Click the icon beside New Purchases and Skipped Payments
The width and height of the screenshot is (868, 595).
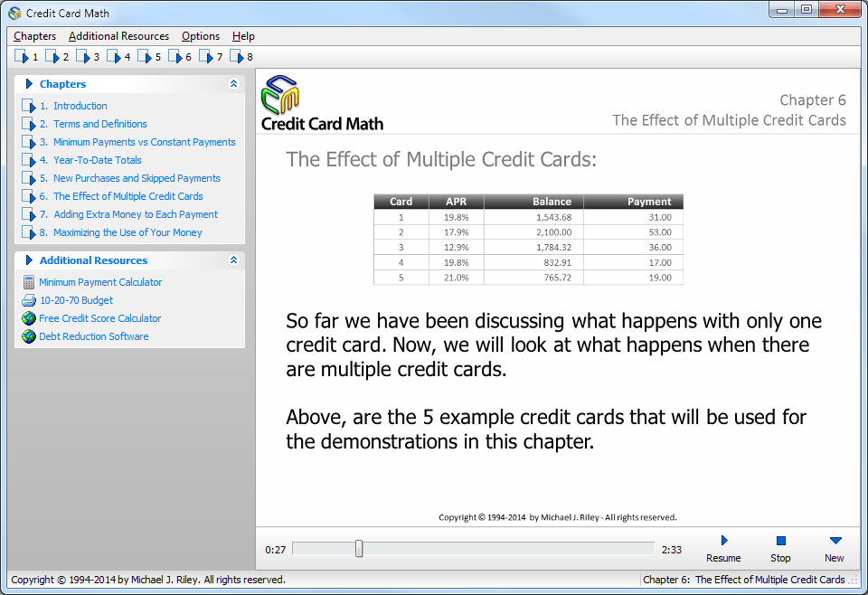click(x=29, y=178)
